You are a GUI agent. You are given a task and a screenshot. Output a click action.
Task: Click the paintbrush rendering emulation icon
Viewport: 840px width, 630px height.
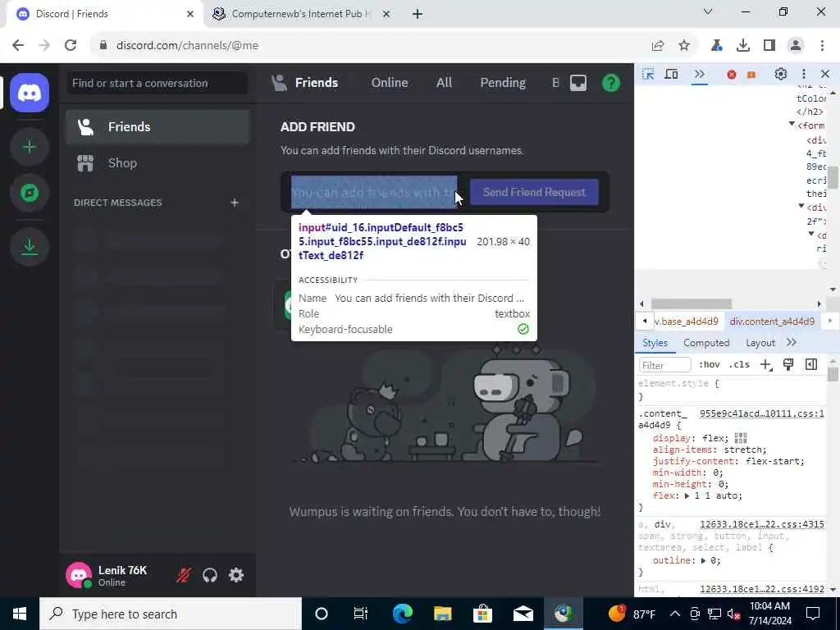[788, 365]
